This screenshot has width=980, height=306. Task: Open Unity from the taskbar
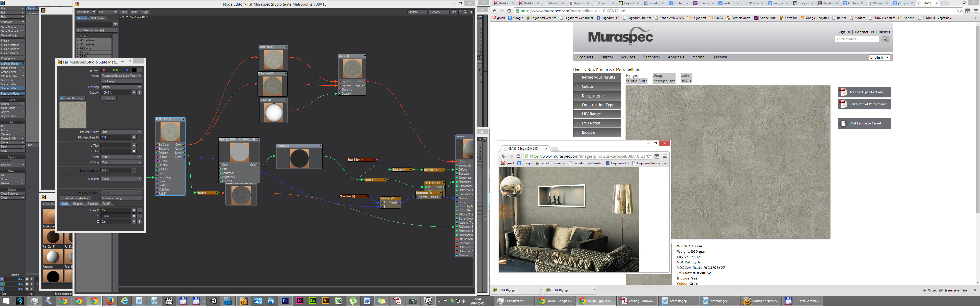(x=214, y=301)
